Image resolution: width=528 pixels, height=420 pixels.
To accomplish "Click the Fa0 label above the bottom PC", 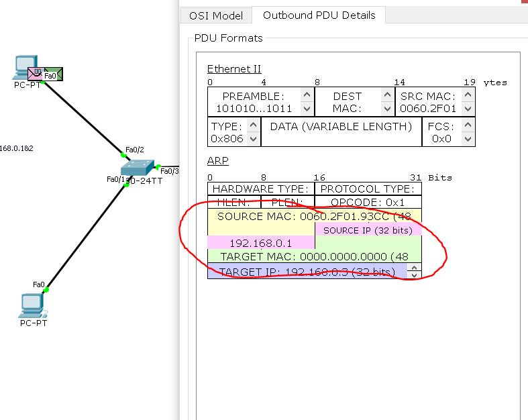I will click(x=39, y=284).
